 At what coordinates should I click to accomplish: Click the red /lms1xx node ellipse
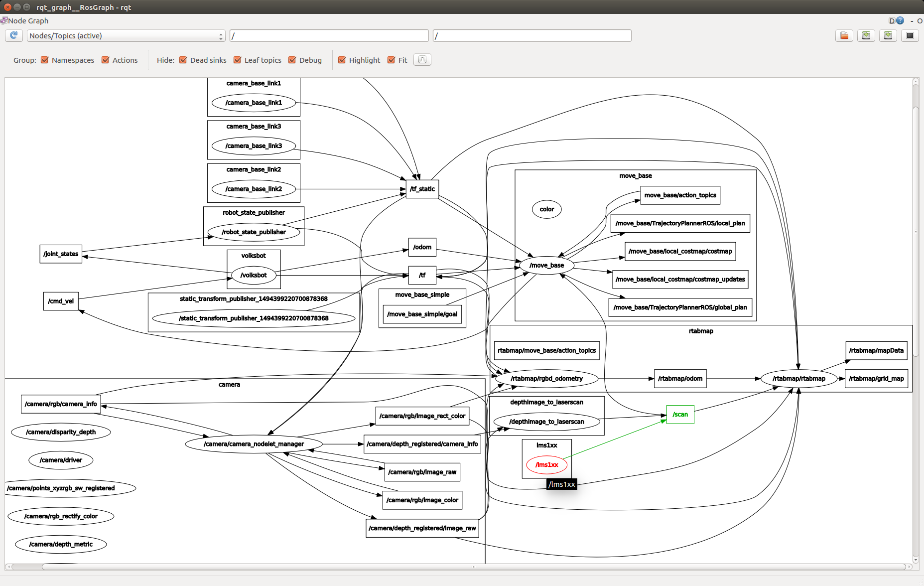(546, 465)
